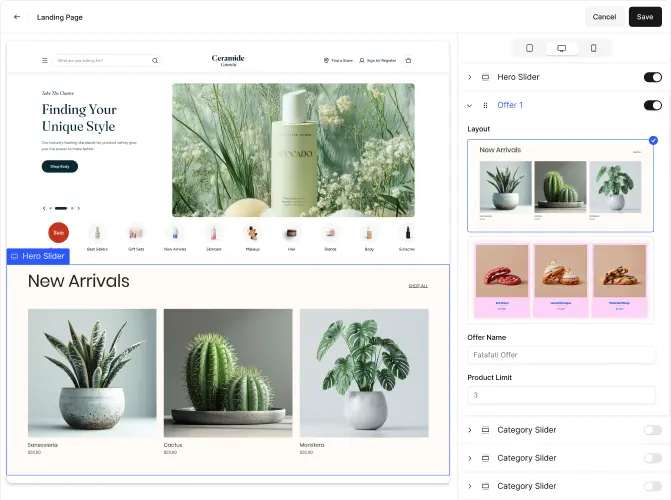Grab the Offer 1 drag handle icon
The width and height of the screenshot is (671, 500).
(486, 105)
